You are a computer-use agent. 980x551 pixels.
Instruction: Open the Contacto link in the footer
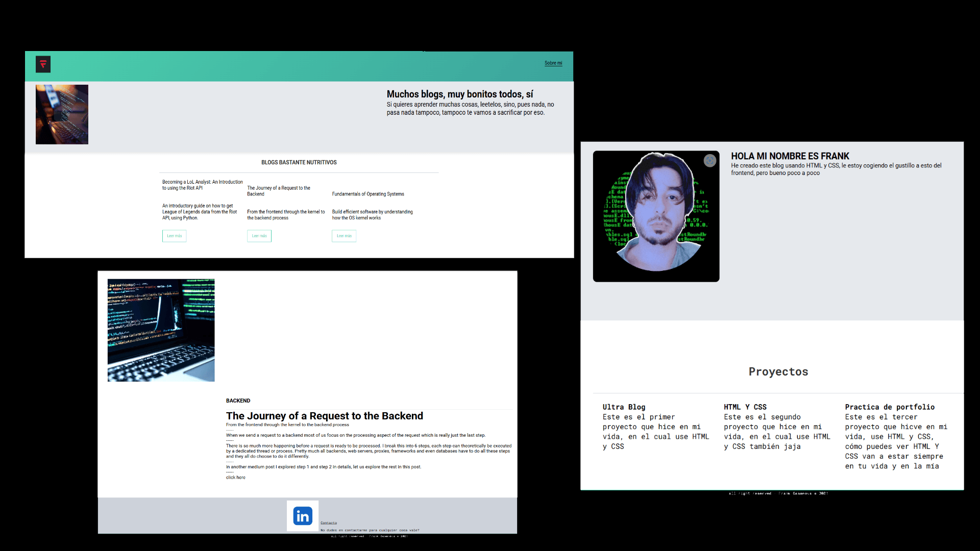[x=329, y=523]
